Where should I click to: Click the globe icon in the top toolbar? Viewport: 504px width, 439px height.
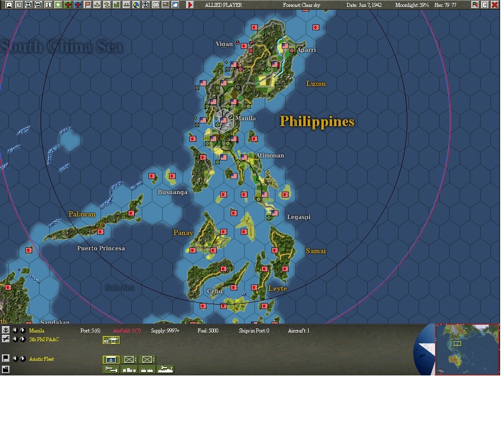tap(136, 5)
